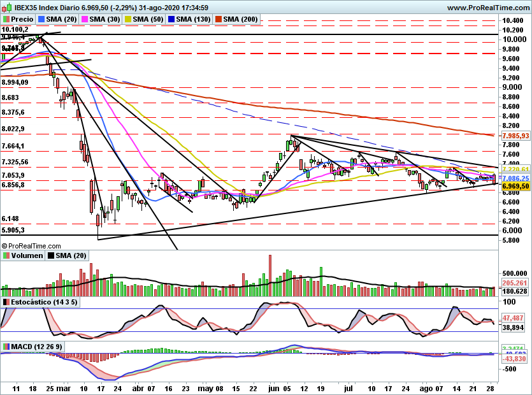Screen dimensions: 532x395
Task: Click the 8.683 level label
Action: [10, 97]
